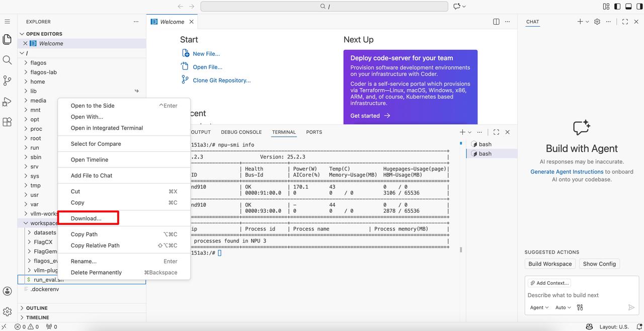The height and width of the screenshot is (331, 644).
Task: Open chat settings gear
Action: [597, 22]
